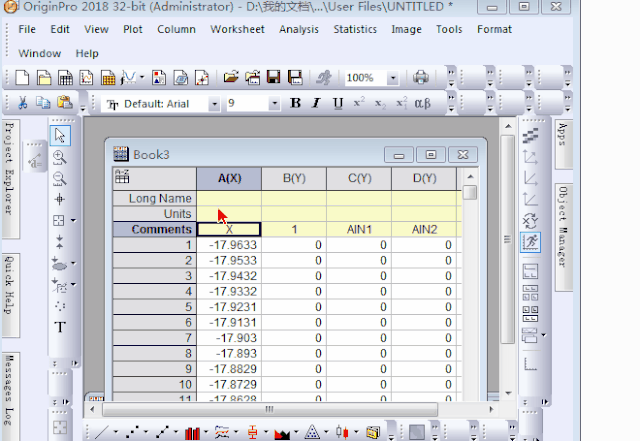
Task: Open the font name dropdown
Action: [214, 104]
